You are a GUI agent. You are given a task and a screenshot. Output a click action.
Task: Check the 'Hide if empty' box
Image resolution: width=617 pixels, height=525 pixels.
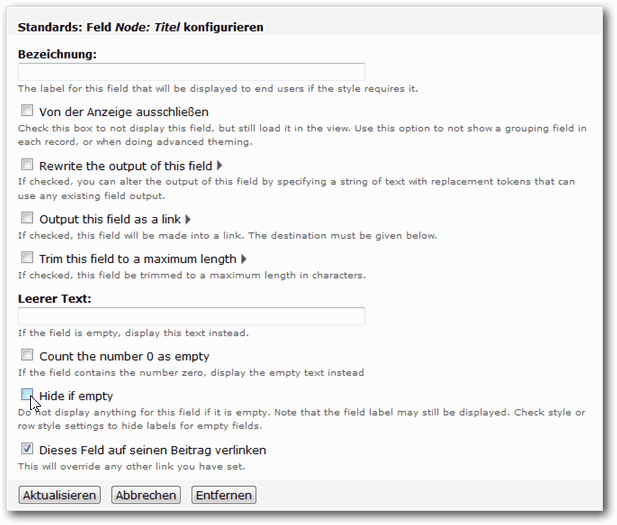27,395
